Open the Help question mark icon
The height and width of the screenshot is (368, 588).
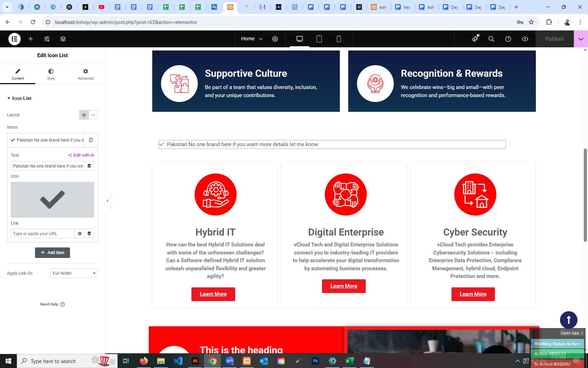coord(508,39)
